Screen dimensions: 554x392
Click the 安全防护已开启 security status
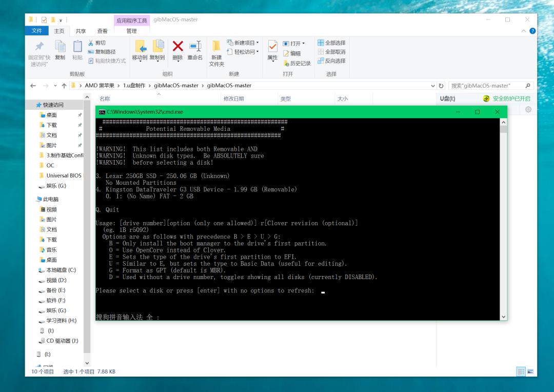pos(507,99)
